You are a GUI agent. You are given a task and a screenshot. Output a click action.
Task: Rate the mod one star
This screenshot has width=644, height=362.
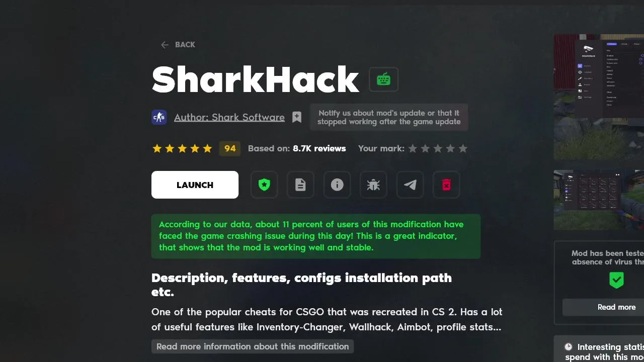[413, 148]
